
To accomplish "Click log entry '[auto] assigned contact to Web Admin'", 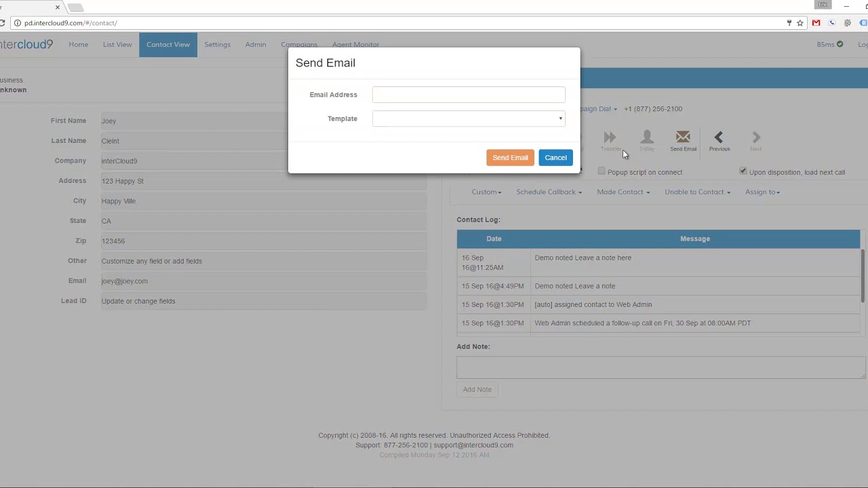I will [593, 304].
